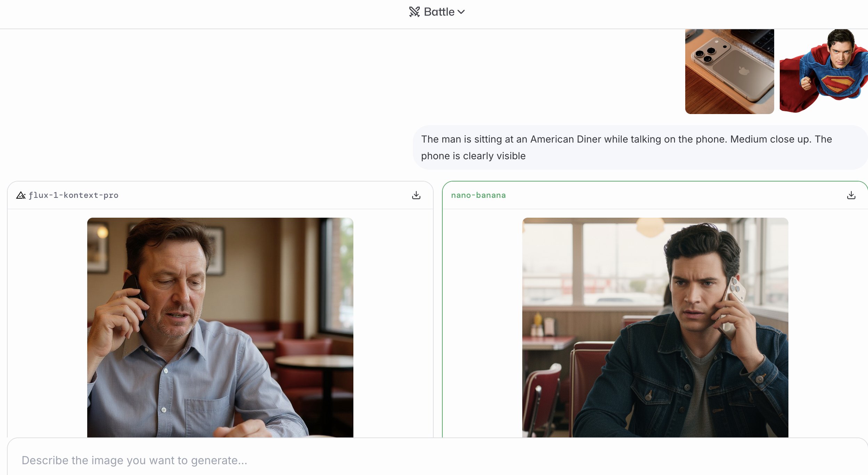Click the crossed swords Battle icon
The width and height of the screenshot is (868, 475).
coord(414,12)
